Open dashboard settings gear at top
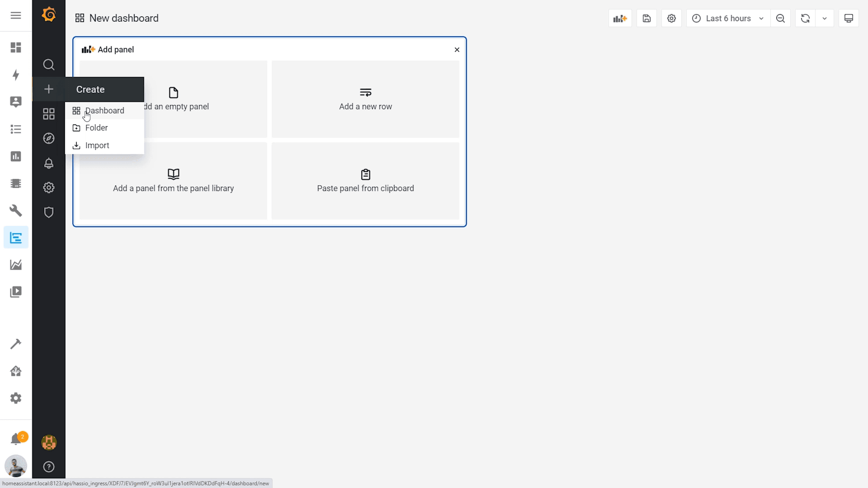Viewport: 868px width, 488px height. click(671, 18)
